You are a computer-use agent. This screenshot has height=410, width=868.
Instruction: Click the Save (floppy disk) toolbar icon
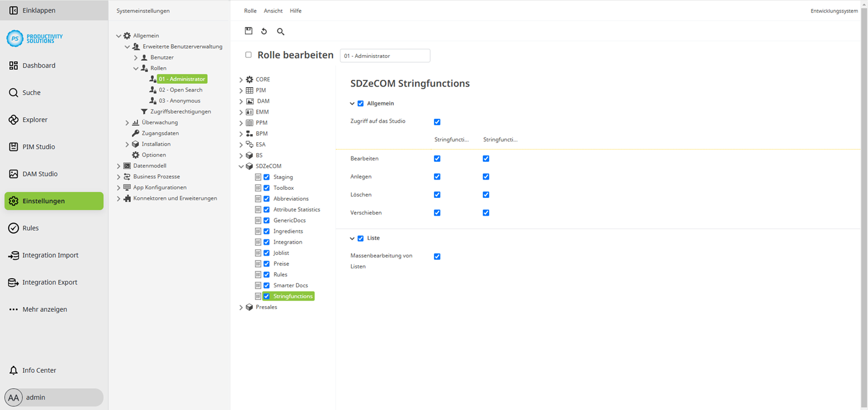point(249,31)
